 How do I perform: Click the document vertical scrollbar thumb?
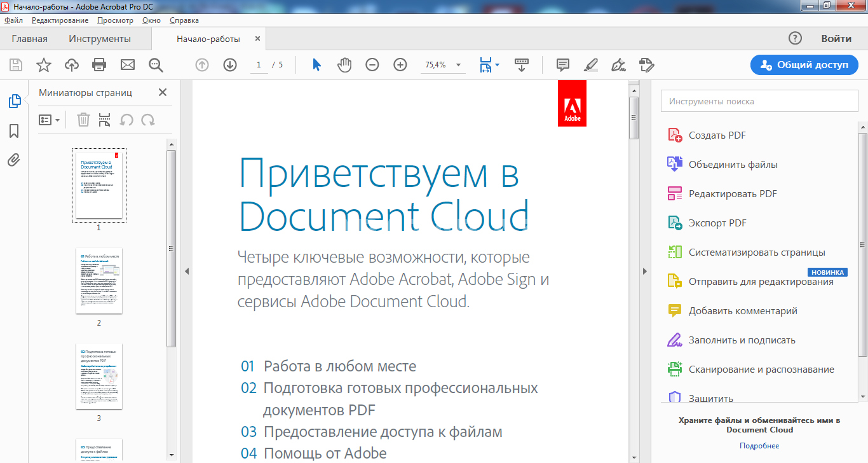(634, 118)
